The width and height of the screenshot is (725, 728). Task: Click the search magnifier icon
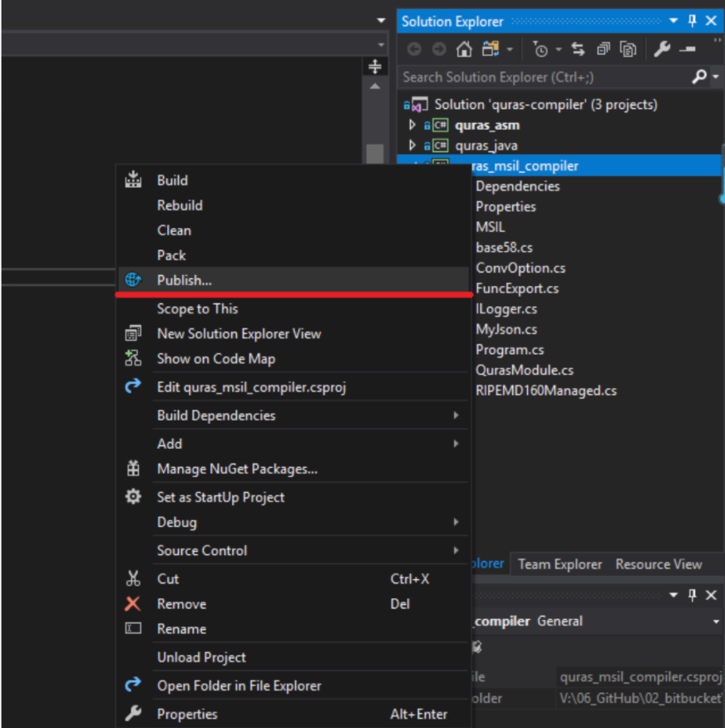tap(699, 76)
